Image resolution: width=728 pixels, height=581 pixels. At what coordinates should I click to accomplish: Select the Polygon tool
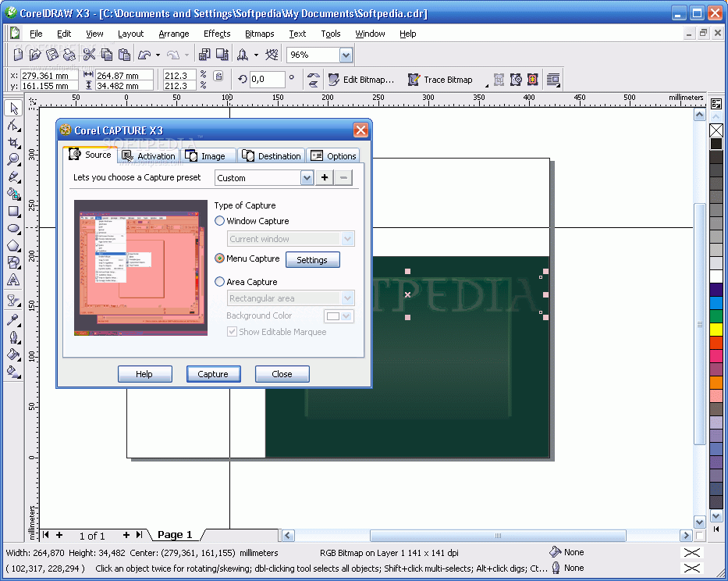(x=13, y=246)
